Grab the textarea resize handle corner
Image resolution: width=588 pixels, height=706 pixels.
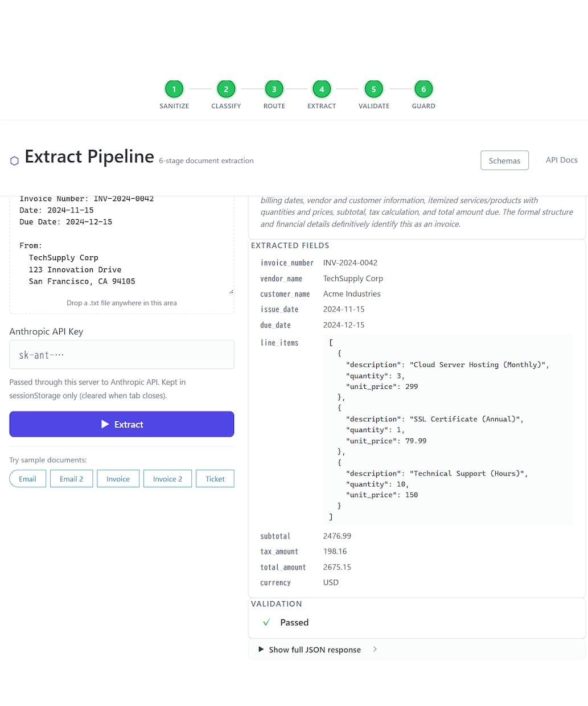click(231, 292)
